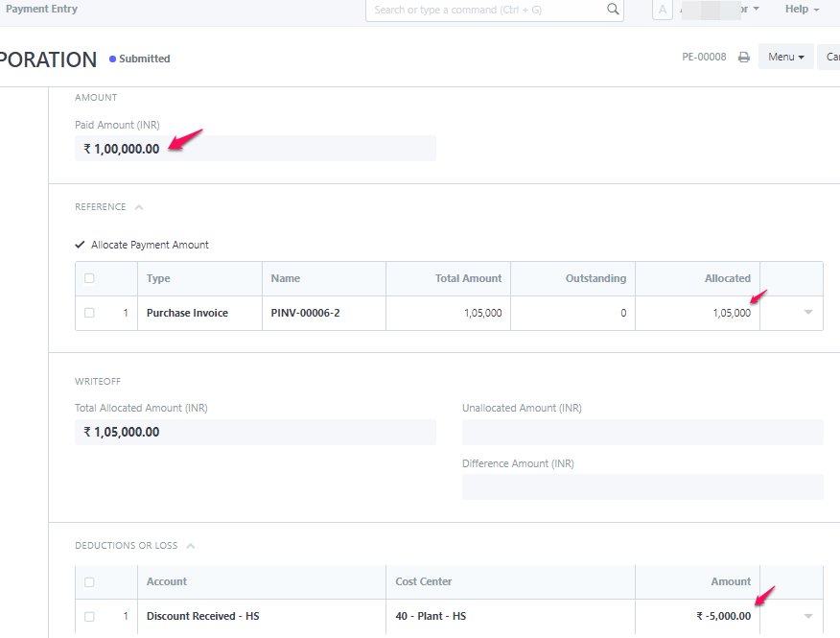The height and width of the screenshot is (638, 840).
Task: Click the Allocated column header
Action: tap(697, 279)
